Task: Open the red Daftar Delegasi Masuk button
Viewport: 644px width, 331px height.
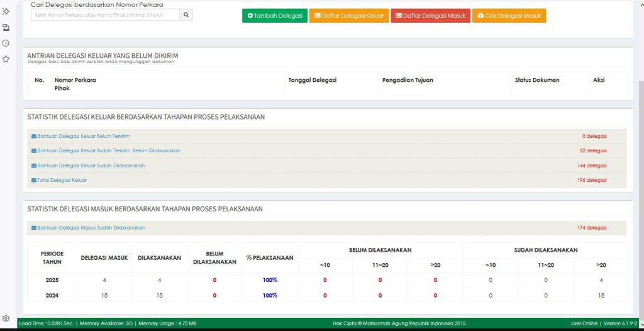Action: pos(430,16)
